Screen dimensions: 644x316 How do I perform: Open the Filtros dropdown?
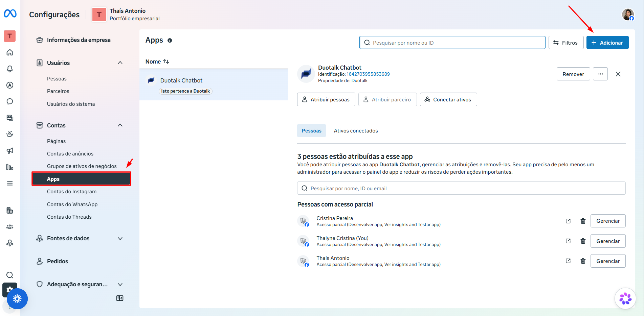click(566, 43)
